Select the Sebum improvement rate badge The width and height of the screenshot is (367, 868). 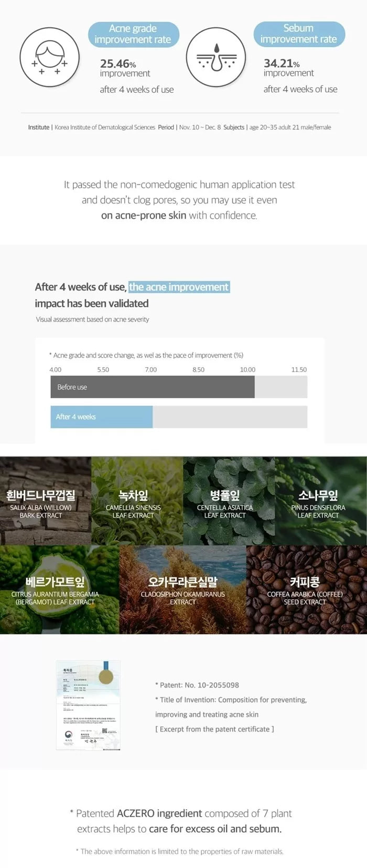point(299,34)
